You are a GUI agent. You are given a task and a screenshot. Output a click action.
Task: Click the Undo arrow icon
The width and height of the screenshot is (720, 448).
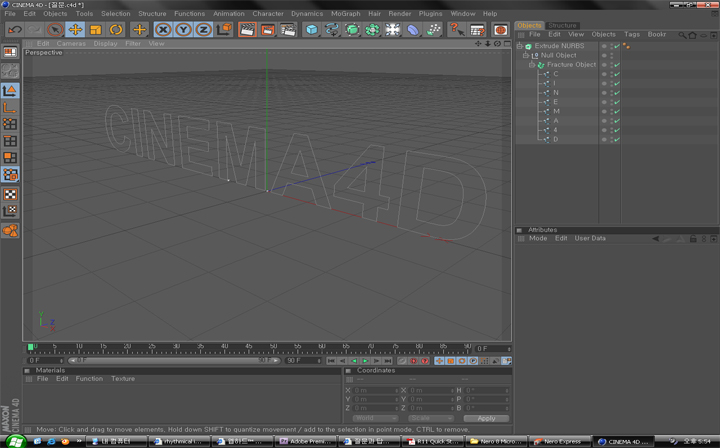(x=15, y=30)
